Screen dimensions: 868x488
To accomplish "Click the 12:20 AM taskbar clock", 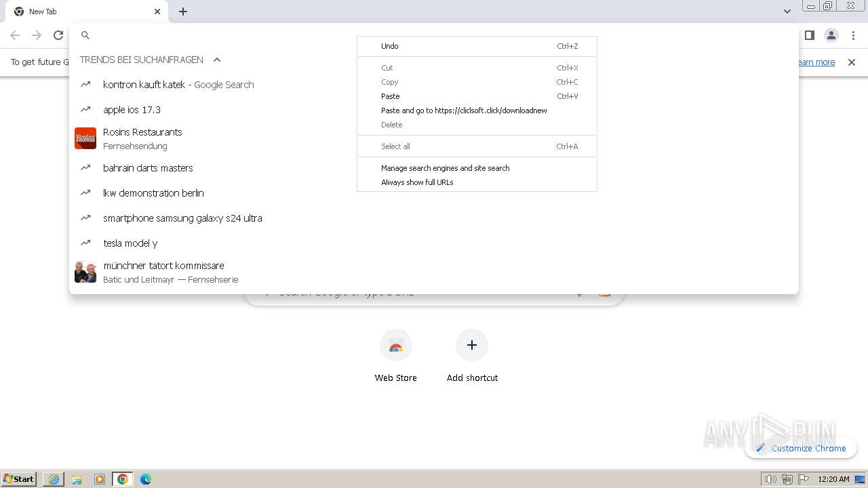I will click(x=833, y=479).
